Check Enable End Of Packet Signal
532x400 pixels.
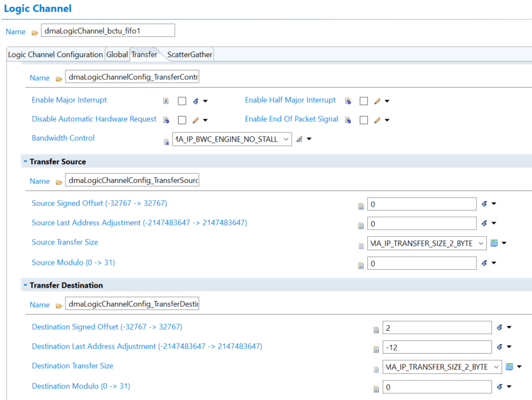pyautogui.click(x=364, y=120)
